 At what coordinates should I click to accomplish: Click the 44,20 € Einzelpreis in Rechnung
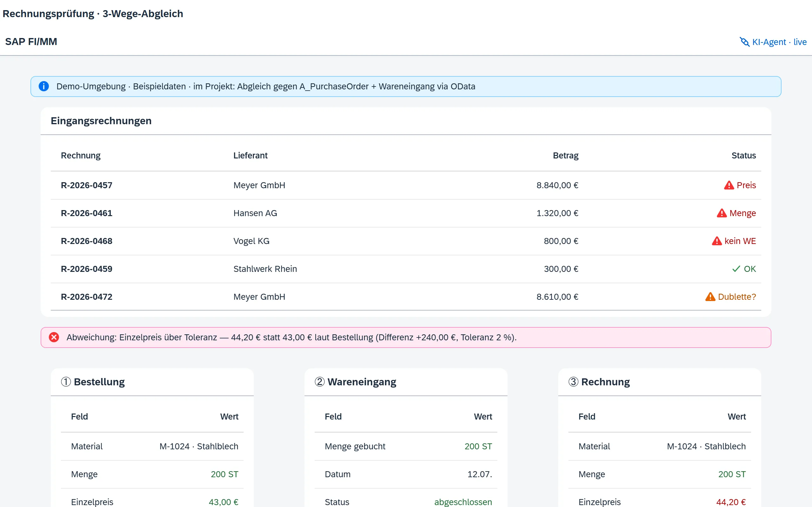tap(731, 502)
